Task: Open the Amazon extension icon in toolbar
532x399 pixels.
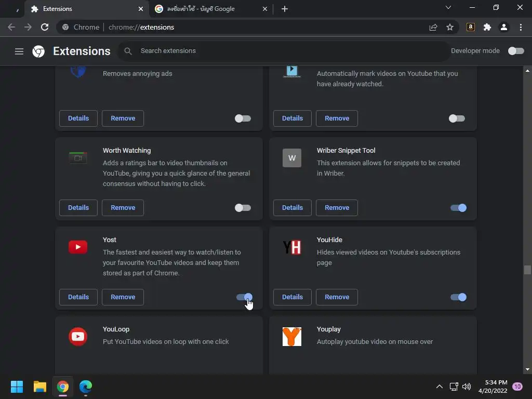Action: click(x=471, y=27)
